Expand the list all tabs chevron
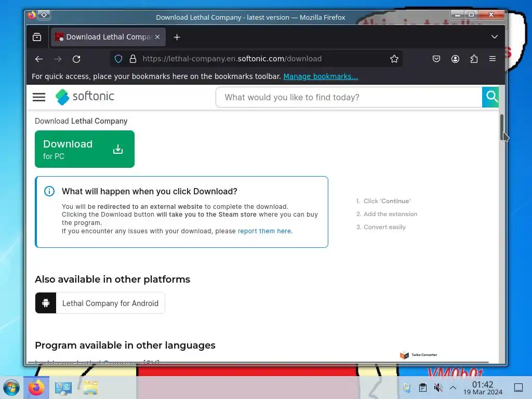The height and width of the screenshot is (399, 532). pyautogui.click(x=495, y=37)
